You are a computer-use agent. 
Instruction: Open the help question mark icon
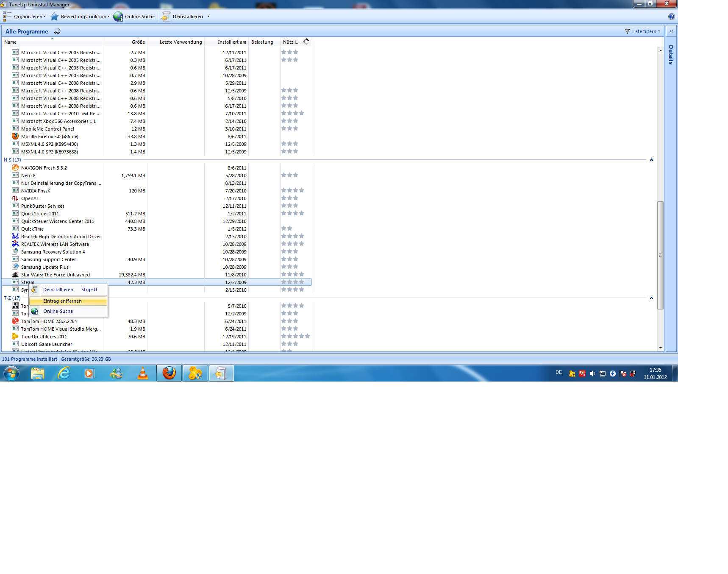pyautogui.click(x=672, y=17)
